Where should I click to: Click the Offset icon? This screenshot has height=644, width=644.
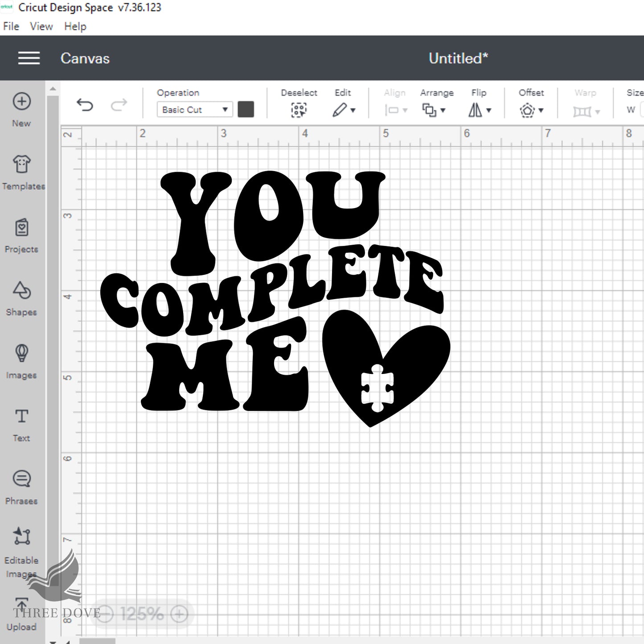click(527, 110)
